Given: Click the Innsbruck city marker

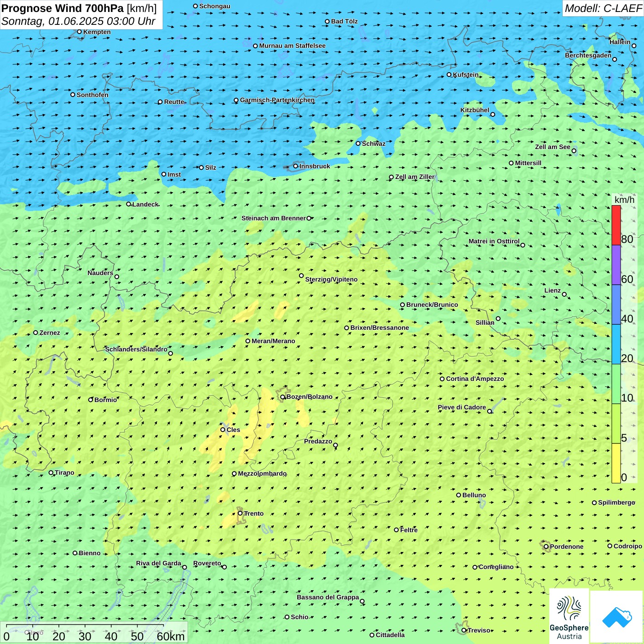Looking at the screenshot, I should click(x=296, y=166).
